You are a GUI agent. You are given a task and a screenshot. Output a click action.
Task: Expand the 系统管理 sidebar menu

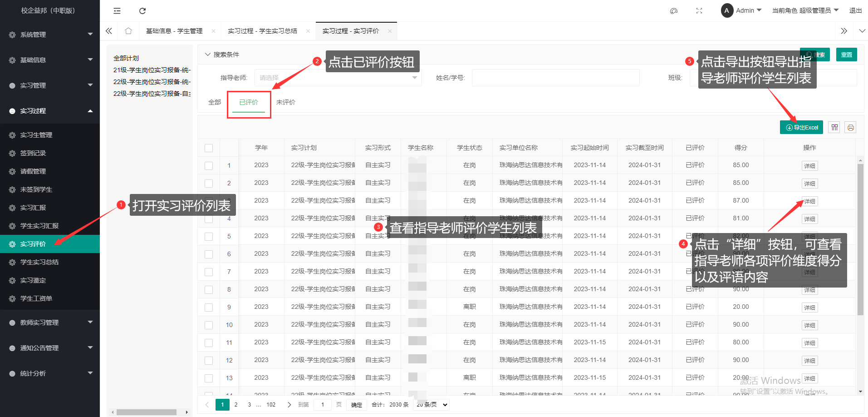(50, 35)
